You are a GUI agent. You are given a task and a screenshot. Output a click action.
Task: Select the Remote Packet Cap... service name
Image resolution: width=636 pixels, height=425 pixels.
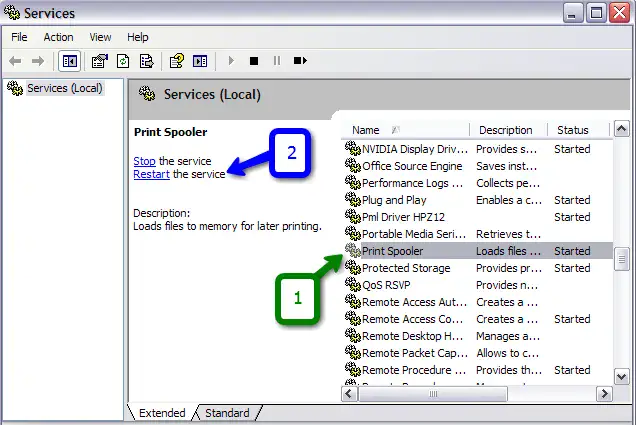point(415,354)
